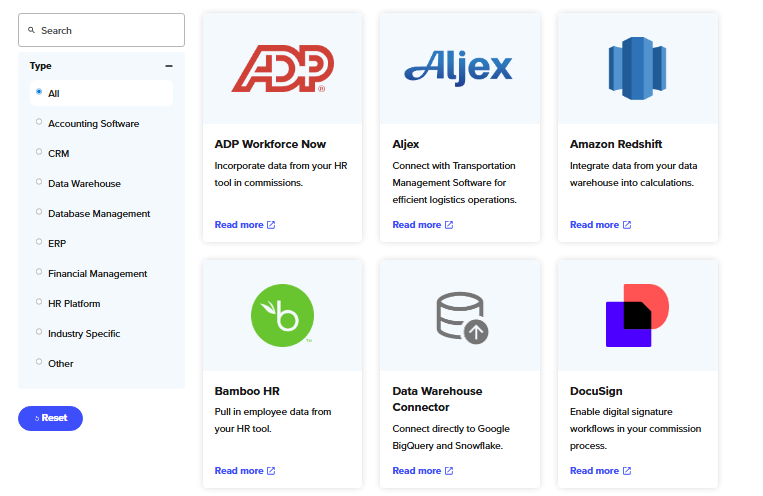Click the Bamboo HR green logo
The image size is (763, 496).
click(282, 315)
